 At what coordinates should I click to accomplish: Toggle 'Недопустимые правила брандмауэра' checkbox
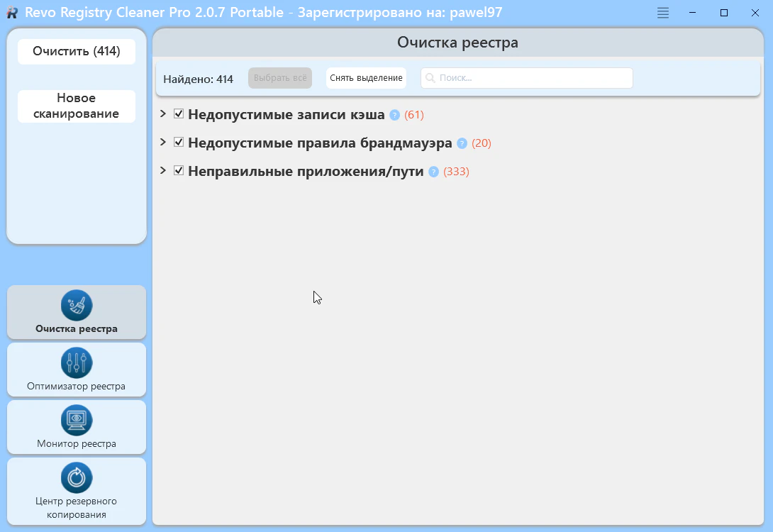tap(179, 143)
